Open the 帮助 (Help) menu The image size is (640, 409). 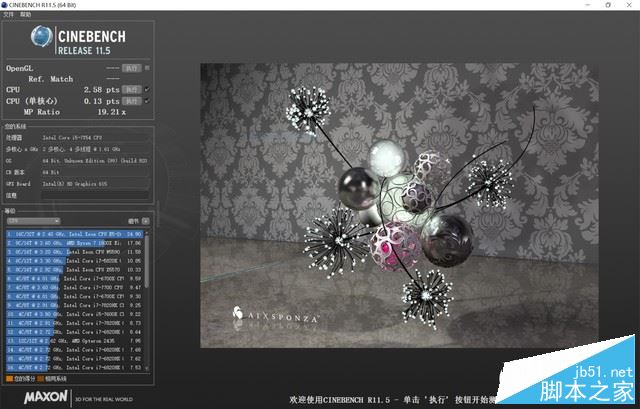25,15
